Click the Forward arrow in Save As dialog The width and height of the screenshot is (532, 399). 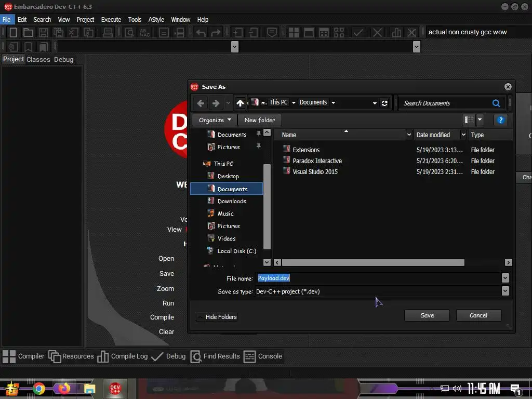[216, 103]
